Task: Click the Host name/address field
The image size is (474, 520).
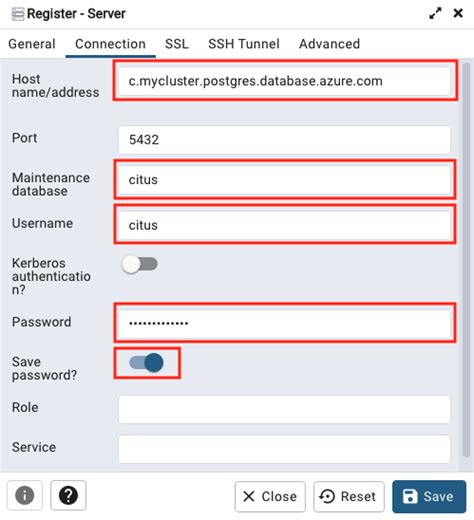Action: tap(284, 81)
